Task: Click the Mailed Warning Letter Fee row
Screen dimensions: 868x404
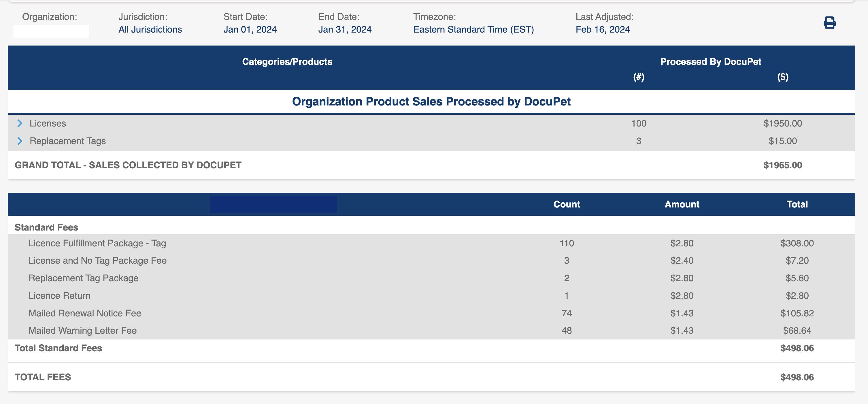Action: (431, 331)
